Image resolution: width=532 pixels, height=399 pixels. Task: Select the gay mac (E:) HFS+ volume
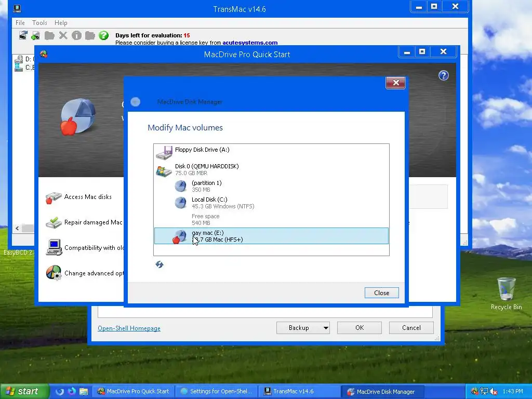click(x=271, y=236)
